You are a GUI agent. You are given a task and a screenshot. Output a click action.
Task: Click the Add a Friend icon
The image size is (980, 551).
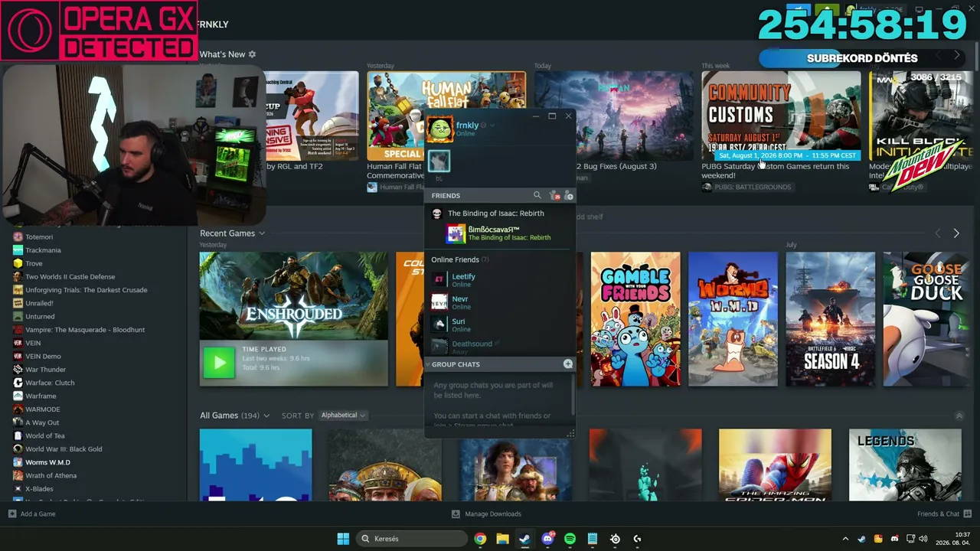coord(568,196)
